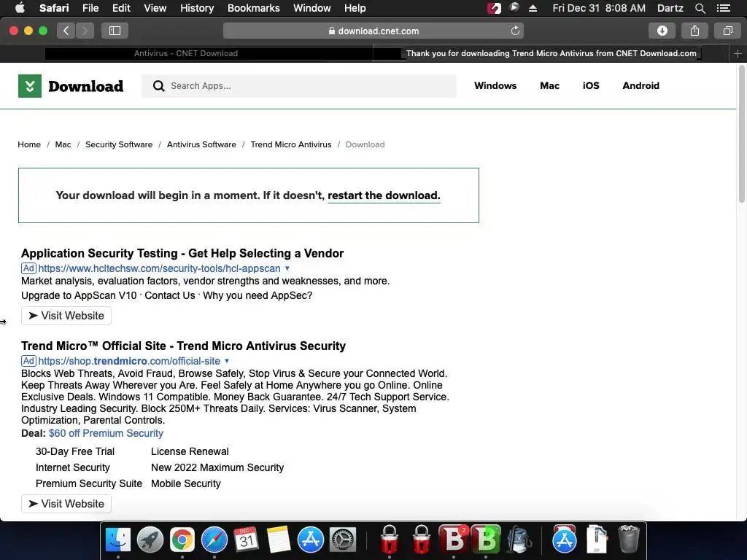Viewport: 747px width, 560px height.
Task: Open Security Software breadcrumb
Action: [119, 144]
